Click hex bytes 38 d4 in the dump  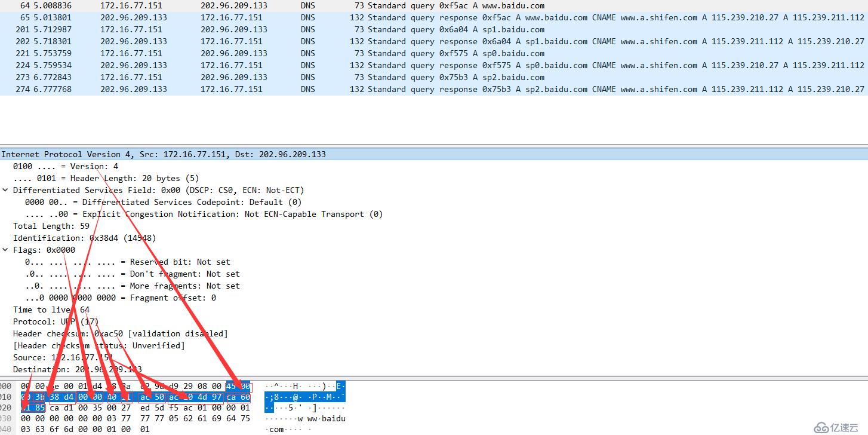[x=61, y=397]
